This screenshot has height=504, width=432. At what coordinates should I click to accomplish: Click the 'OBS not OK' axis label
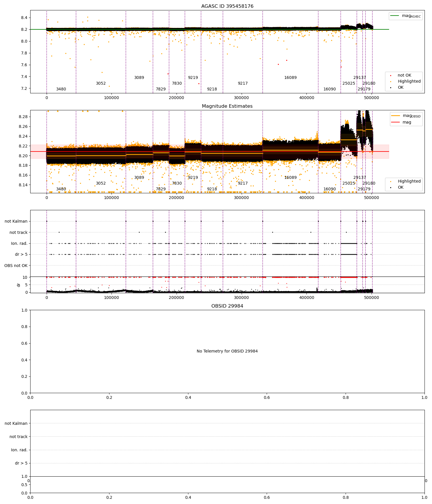point(16,266)
